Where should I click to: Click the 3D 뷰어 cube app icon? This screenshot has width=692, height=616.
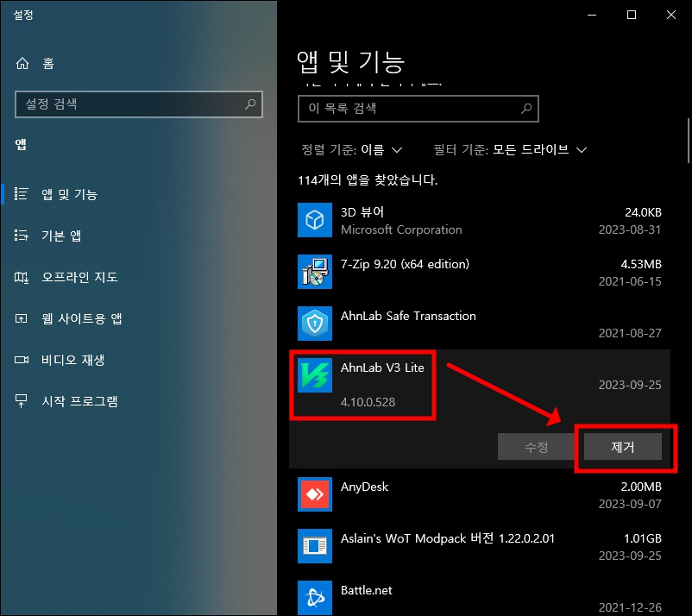pos(315,220)
